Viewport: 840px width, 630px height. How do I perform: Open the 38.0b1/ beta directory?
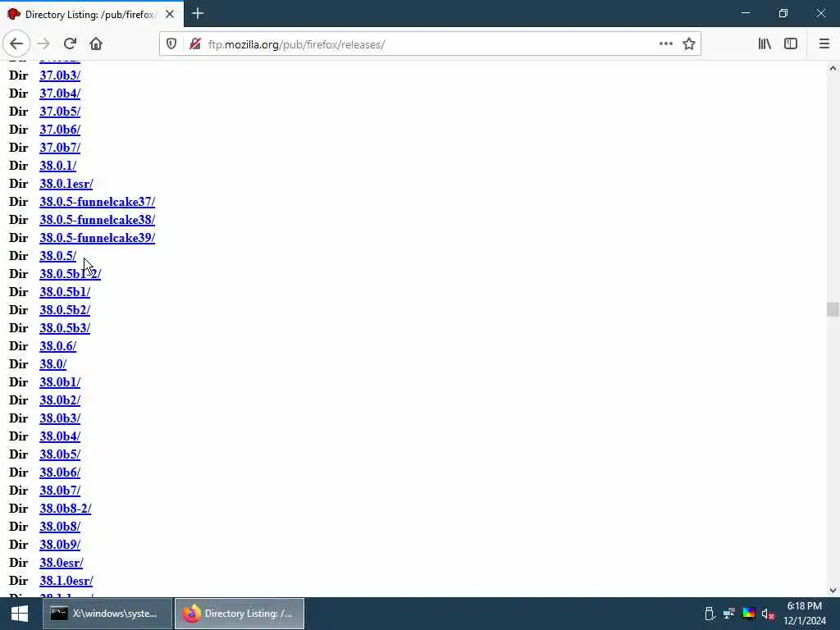click(60, 382)
